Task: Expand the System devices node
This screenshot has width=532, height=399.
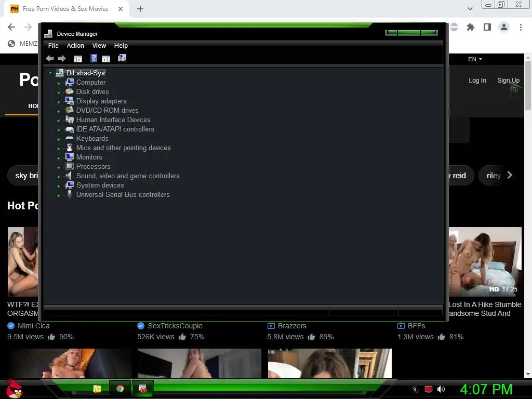Action: 59,187
